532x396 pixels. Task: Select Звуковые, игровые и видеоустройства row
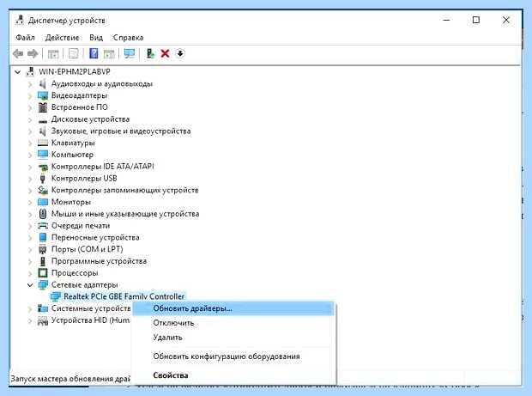[121, 131]
